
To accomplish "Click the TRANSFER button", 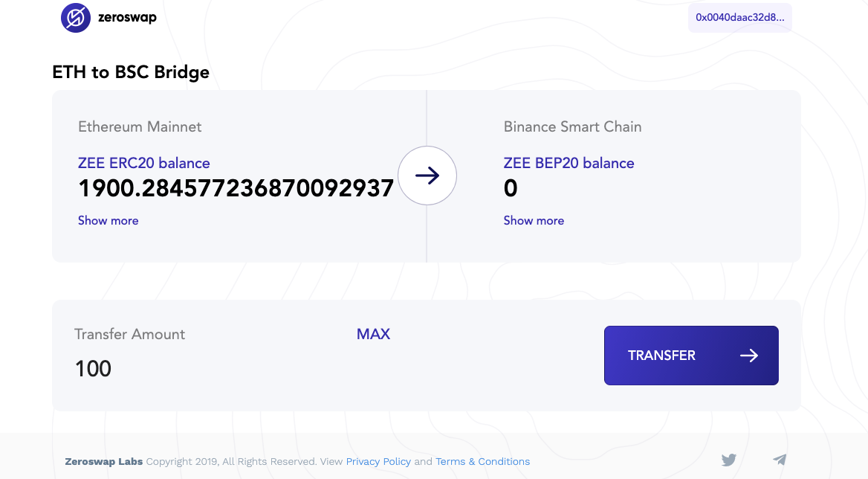I will (691, 356).
